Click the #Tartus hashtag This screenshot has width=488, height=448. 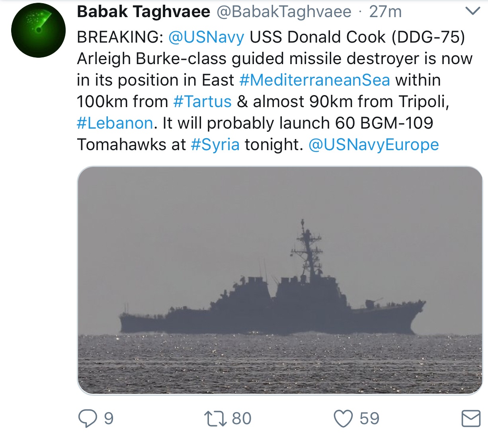pos(202,102)
